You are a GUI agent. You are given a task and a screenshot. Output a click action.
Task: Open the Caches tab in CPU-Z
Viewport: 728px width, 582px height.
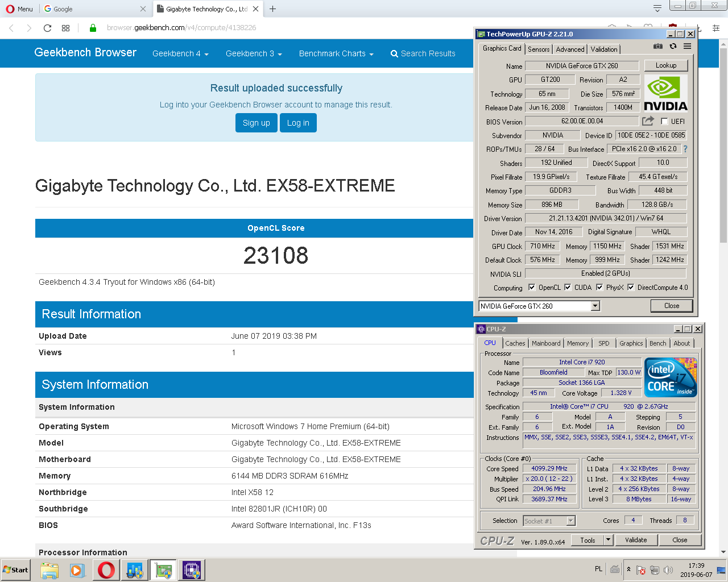tap(515, 343)
